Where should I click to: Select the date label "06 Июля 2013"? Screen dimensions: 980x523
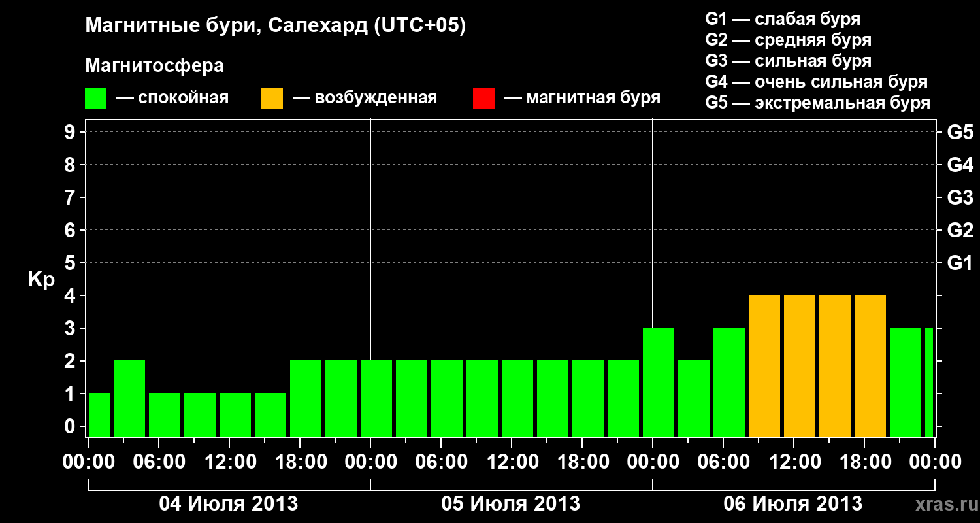tap(793, 504)
